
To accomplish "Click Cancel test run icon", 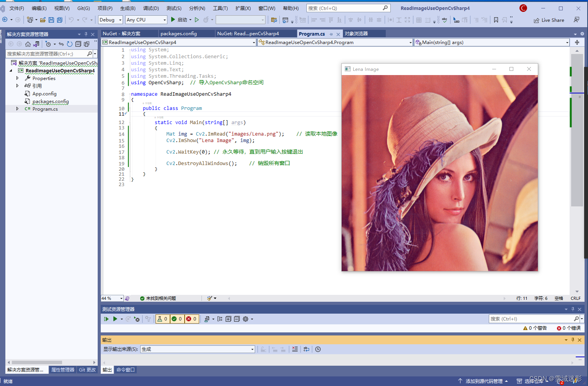I will (x=137, y=319).
